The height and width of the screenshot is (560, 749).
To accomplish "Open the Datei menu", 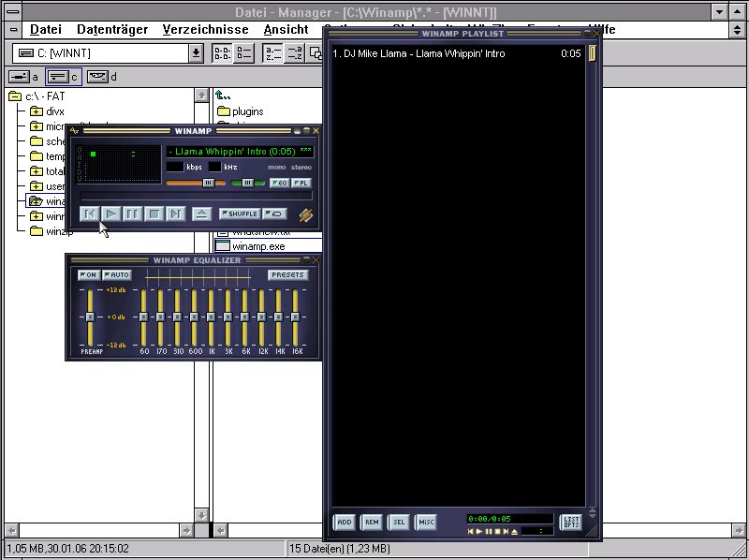I will tap(45, 29).
